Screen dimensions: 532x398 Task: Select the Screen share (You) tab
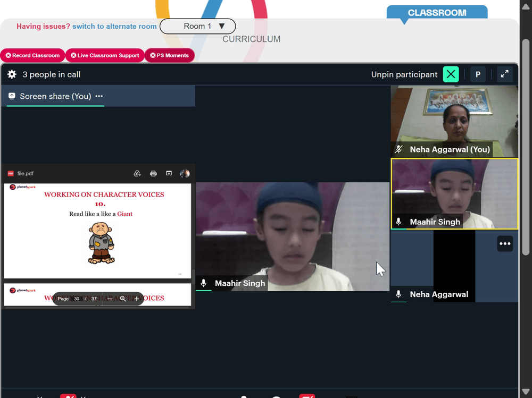(55, 96)
